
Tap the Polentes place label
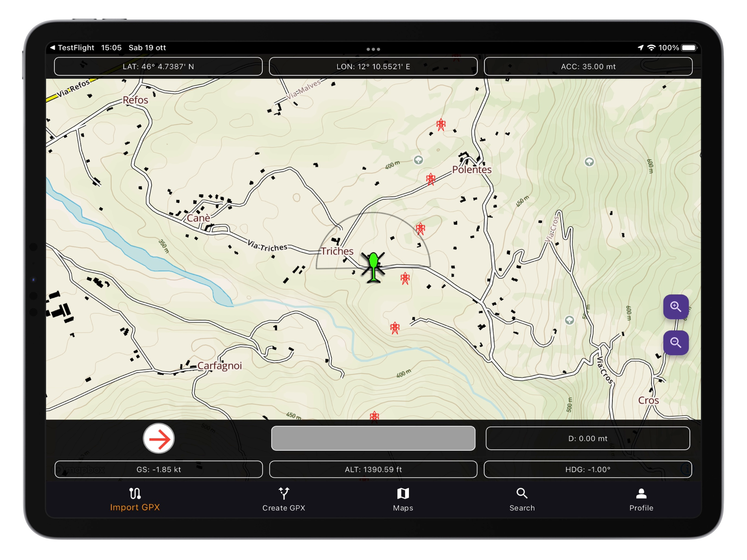tap(472, 170)
